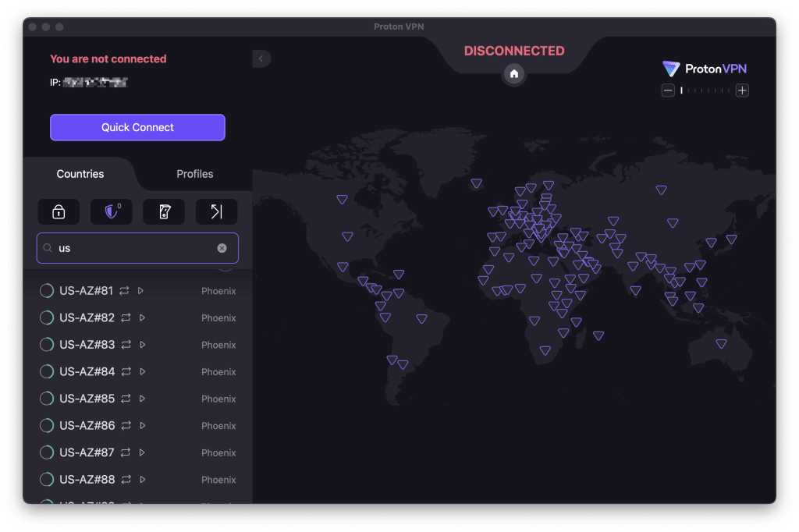
Task: Click the P2P arrows icon on US-AZ#83
Action: (x=126, y=345)
